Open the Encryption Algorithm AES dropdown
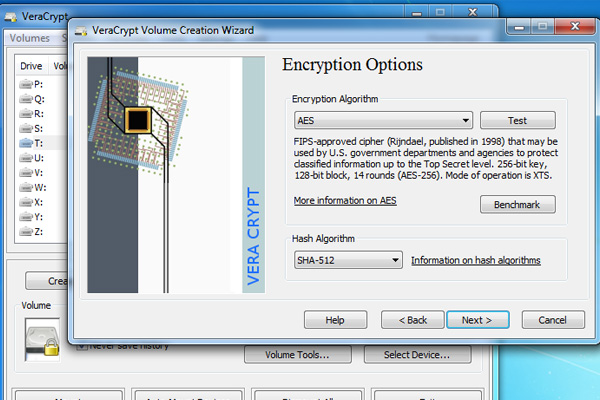Viewport: 600px width, 400px height. [383, 121]
